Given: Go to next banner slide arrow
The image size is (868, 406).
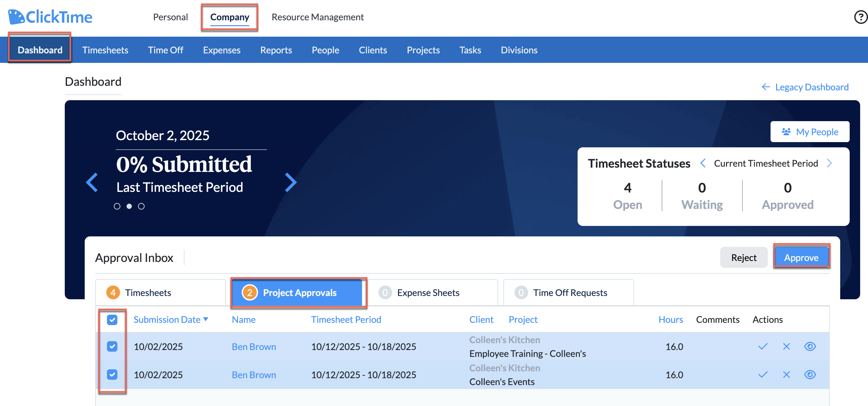Looking at the screenshot, I should (290, 182).
